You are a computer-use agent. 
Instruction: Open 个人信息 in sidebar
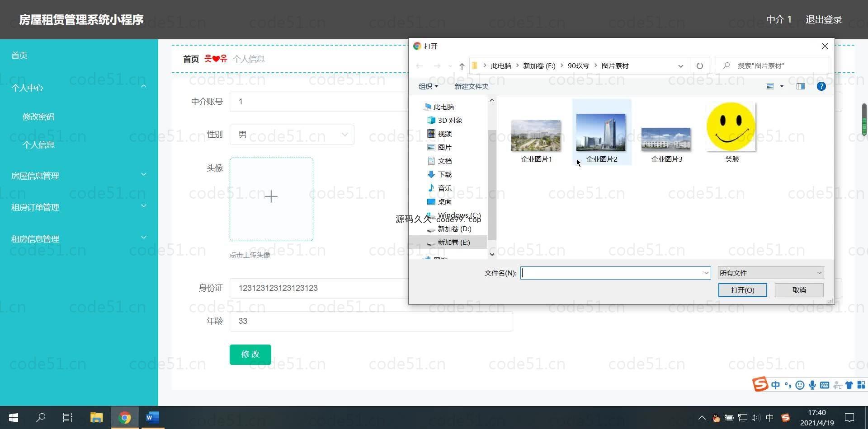coord(38,145)
